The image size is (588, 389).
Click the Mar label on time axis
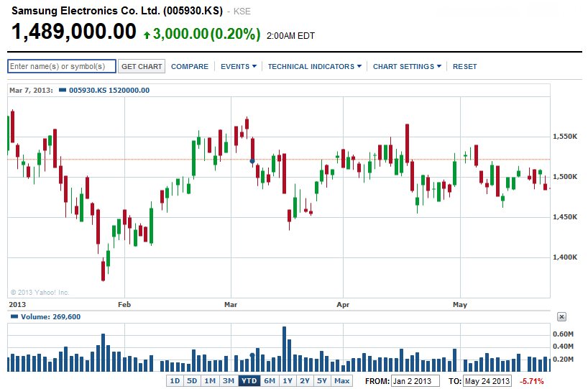pos(231,305)
